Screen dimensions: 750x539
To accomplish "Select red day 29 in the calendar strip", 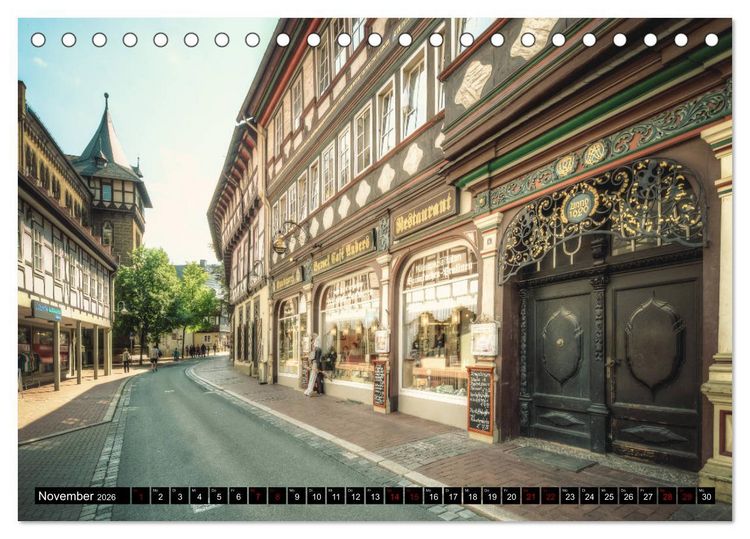I will click(687, 495).
